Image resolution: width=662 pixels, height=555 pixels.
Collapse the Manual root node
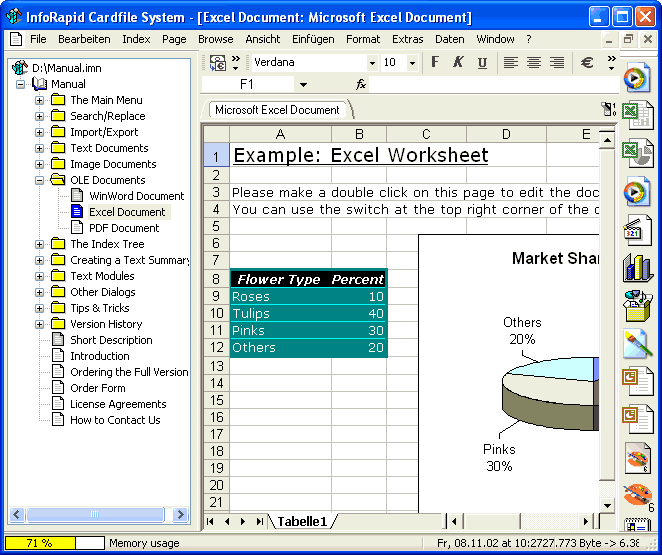tap(20, 84)
